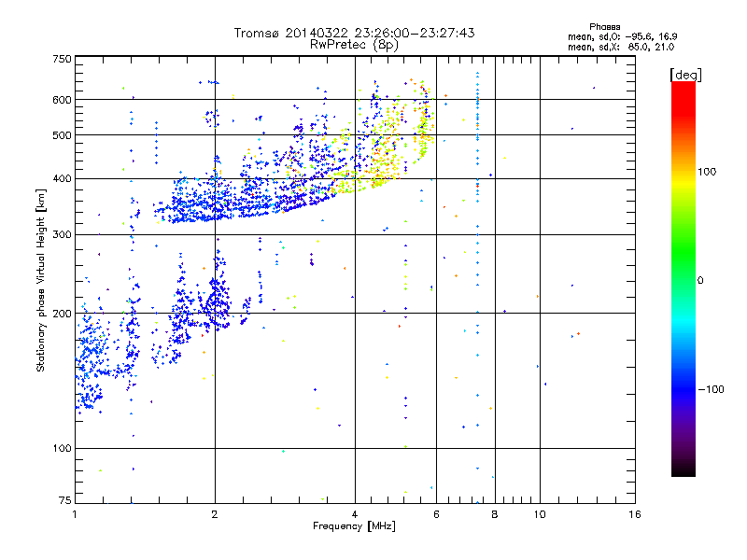Click the '200' y-axis tick label

[62, 314]
